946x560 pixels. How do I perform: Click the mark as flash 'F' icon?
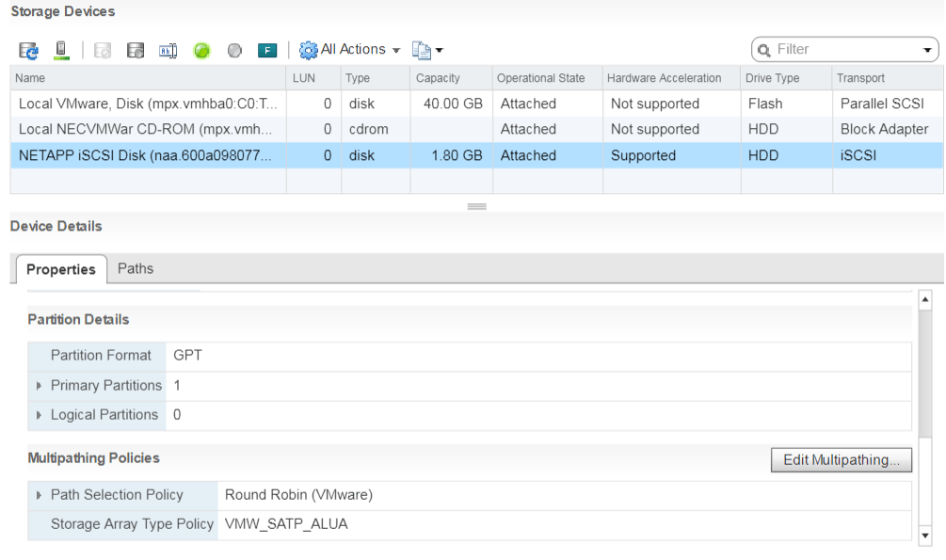(267, 50)
